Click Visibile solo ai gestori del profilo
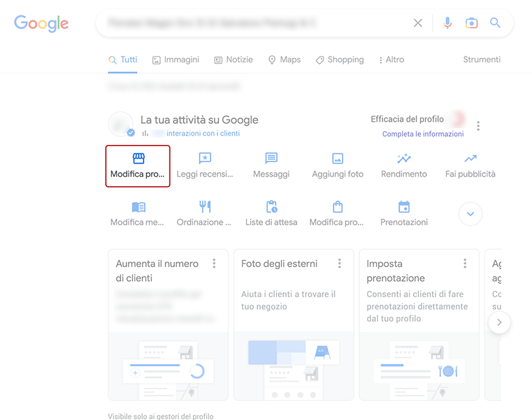532x420 pixels. pos(161,416)
